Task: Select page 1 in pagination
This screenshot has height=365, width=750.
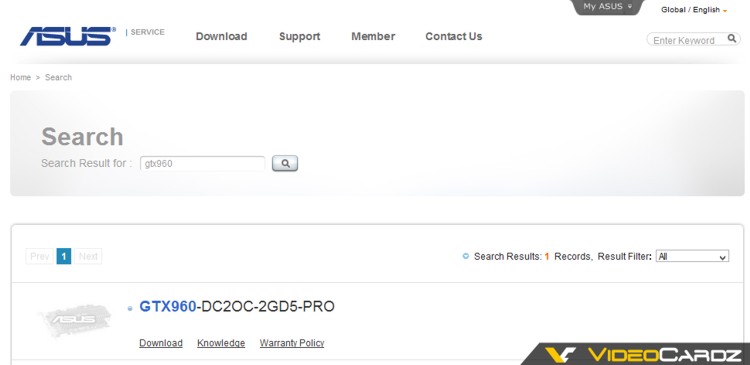Action: click(64, 256)
